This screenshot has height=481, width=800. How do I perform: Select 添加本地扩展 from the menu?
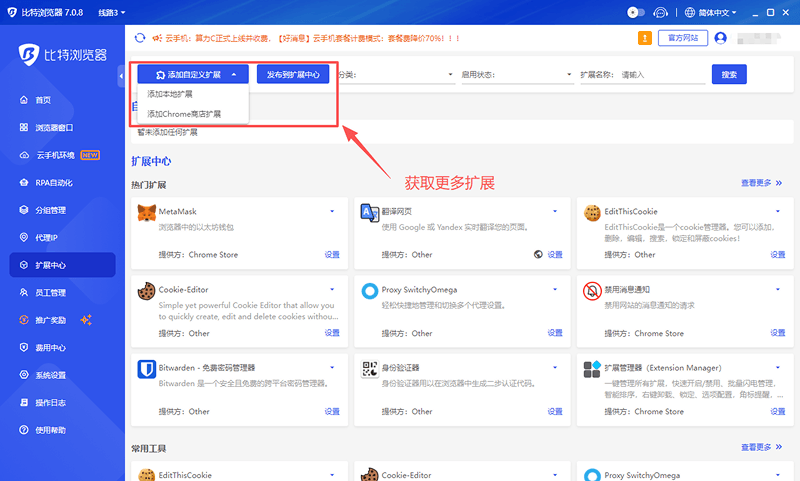(x=170, y=94)
